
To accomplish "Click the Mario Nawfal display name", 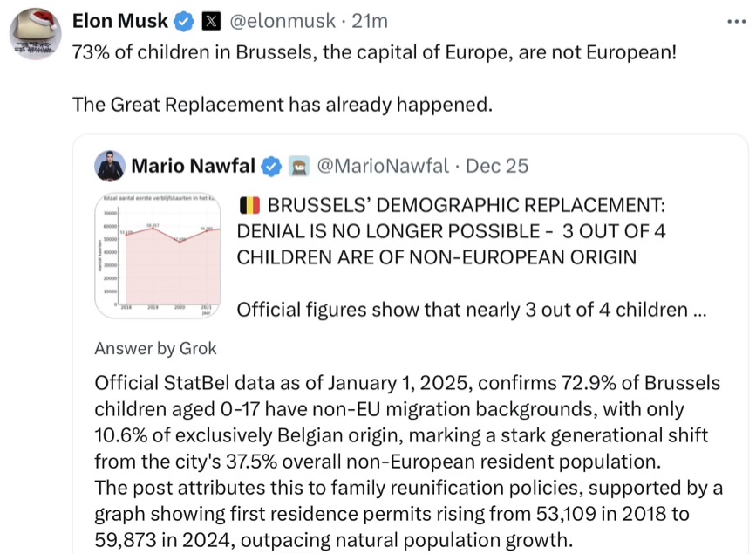I will [193, 166].
